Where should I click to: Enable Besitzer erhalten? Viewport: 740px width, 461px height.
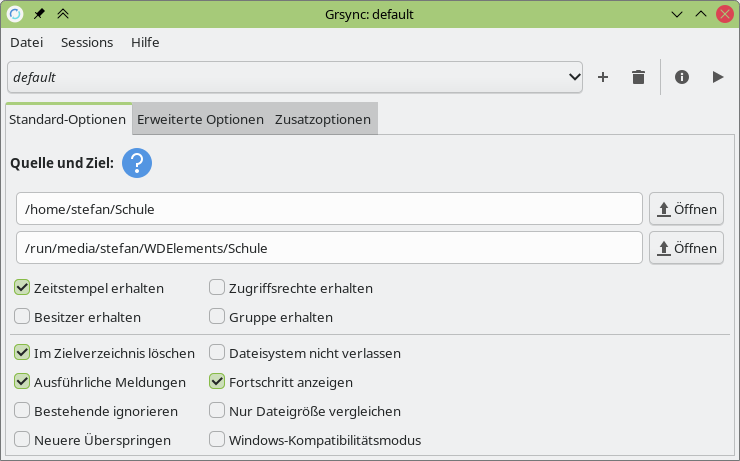click(22, 316)
